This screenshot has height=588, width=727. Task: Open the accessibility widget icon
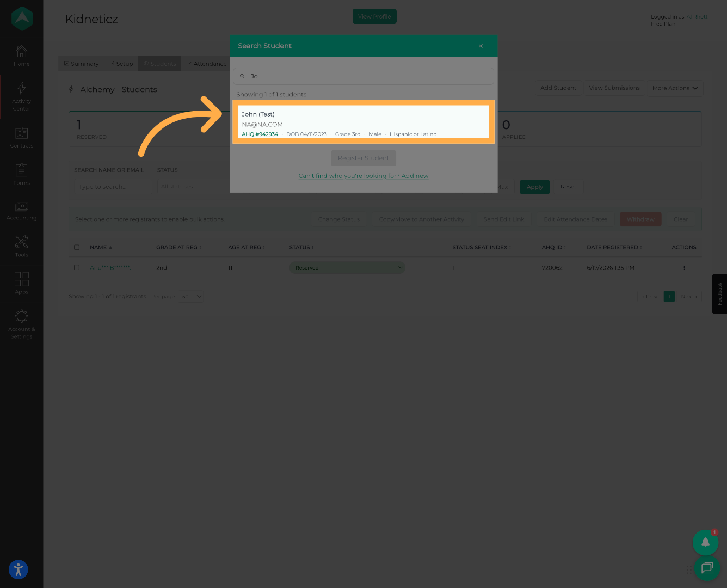tap(19, 569)
